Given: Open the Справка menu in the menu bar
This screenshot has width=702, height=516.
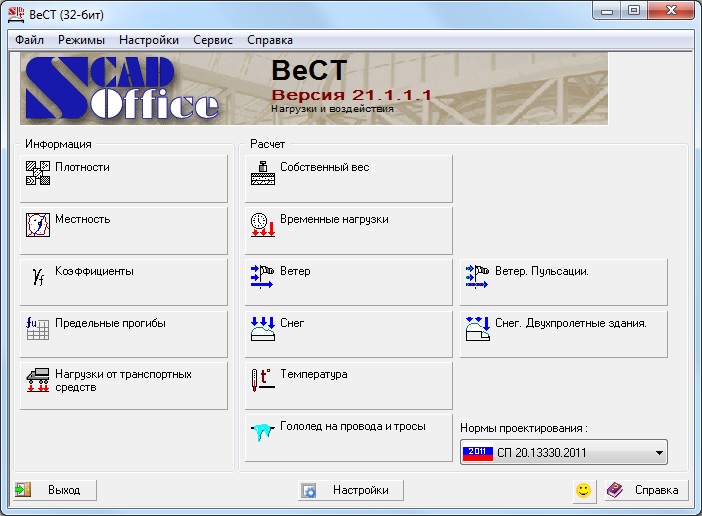Looking at the screenshot, I should pos(270,40).
